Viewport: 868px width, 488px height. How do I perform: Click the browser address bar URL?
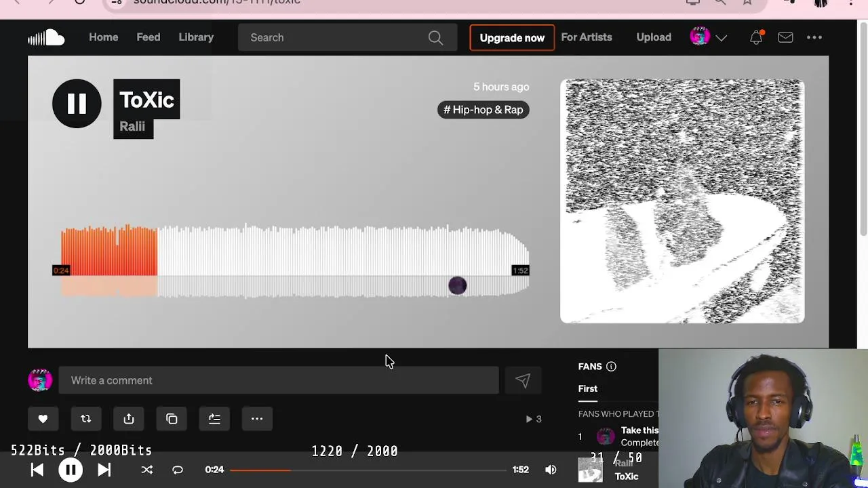click(217, 2)
